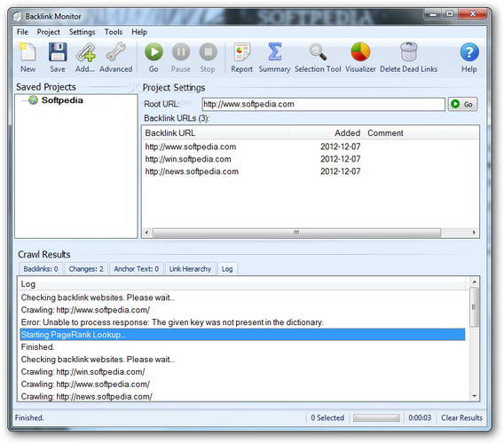The height and width of the screenshot is (444, 504).
Task: Click the Stop toolbar icon
Action: click(x=208, y=52)
